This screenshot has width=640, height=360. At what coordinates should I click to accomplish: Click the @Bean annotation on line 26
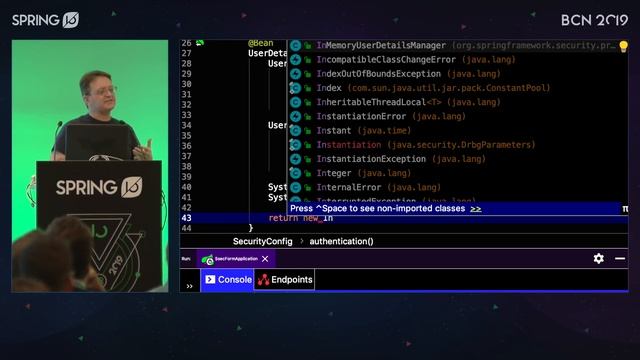click(260, 43)
